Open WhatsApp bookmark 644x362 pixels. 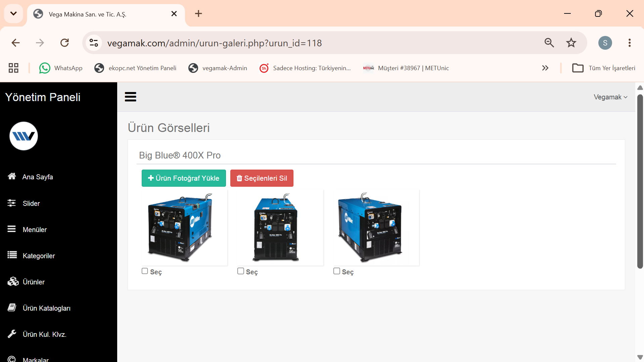(61, 68)
